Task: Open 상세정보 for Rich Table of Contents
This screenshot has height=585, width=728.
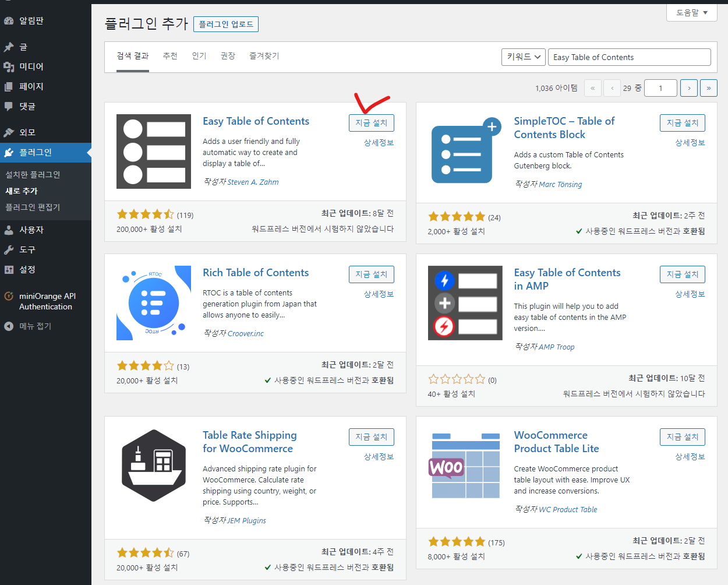Action: 379,294
